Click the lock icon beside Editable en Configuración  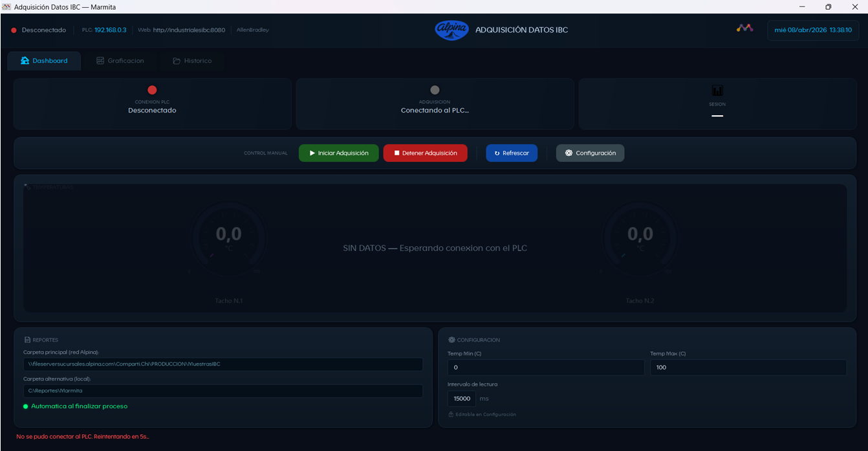pos(451,414)
